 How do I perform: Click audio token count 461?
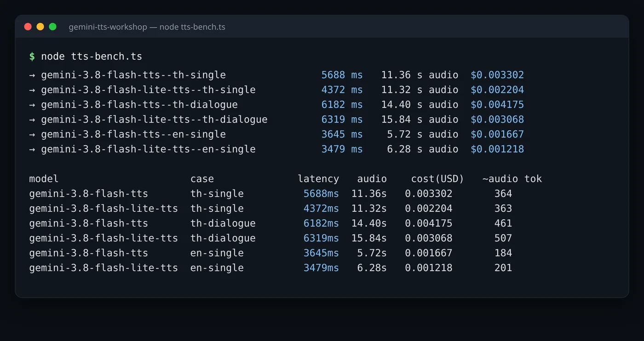(x=503, y=223)
